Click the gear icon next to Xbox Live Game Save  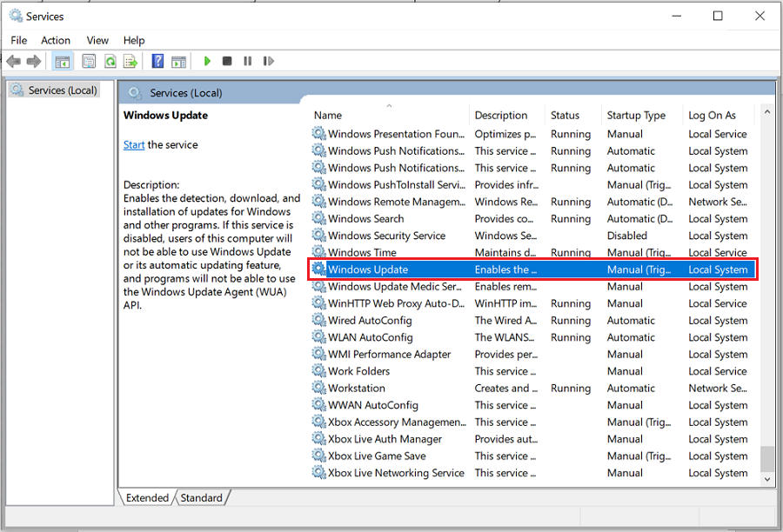pyautogui.click(x=318, y=456)
